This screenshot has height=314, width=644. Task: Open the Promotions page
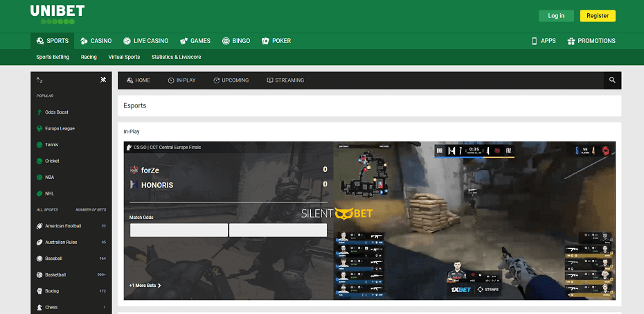click(x=591, y=41)
